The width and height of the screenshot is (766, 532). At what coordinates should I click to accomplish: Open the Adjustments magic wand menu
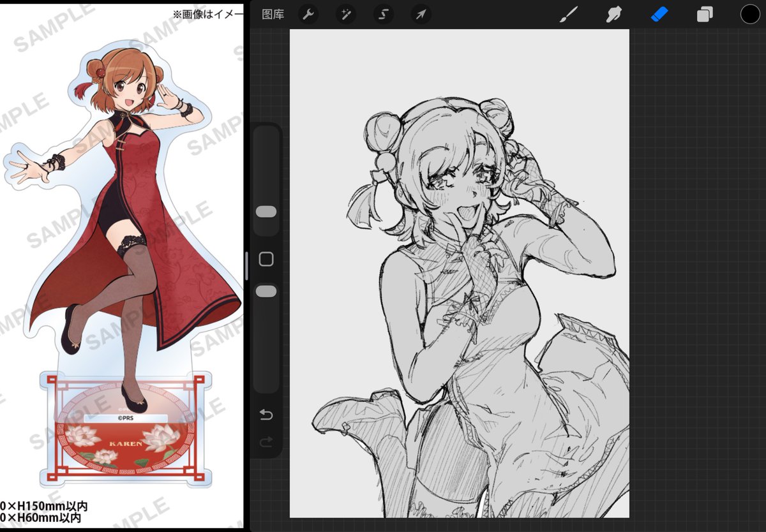[x=346, y=15]
